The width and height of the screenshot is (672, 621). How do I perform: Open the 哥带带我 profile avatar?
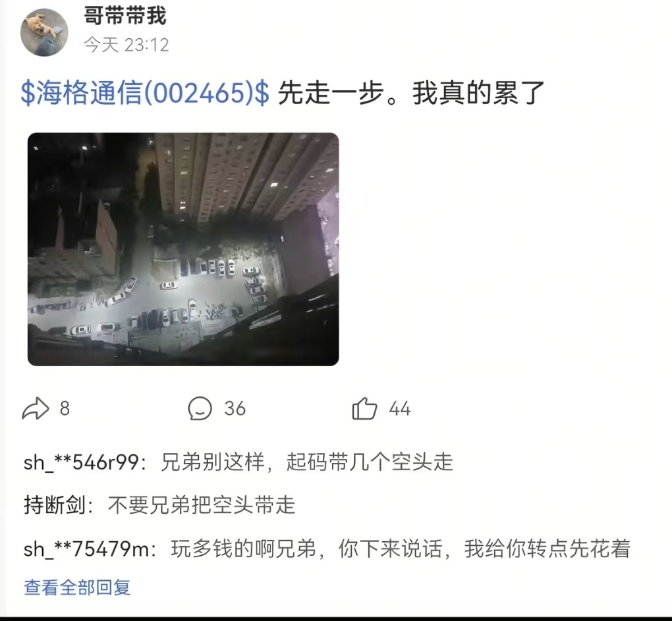coord(44,32)
